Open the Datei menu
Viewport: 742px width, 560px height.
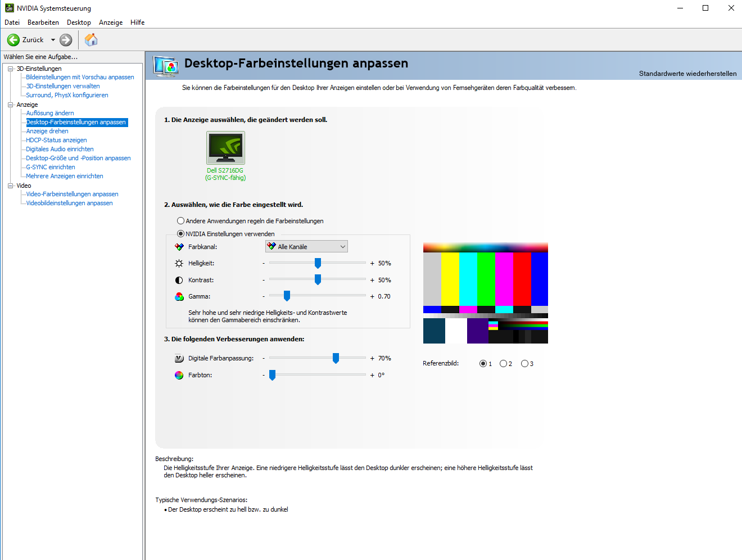(12, 22)
